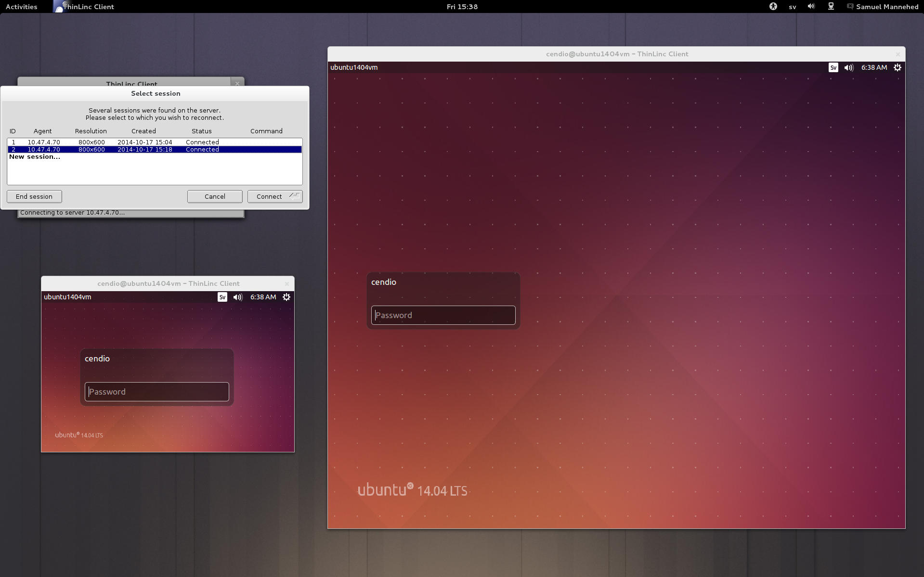924x577 pixels.
Task: Select session 2 created at 15:18
Action: [x=155, y=149]
